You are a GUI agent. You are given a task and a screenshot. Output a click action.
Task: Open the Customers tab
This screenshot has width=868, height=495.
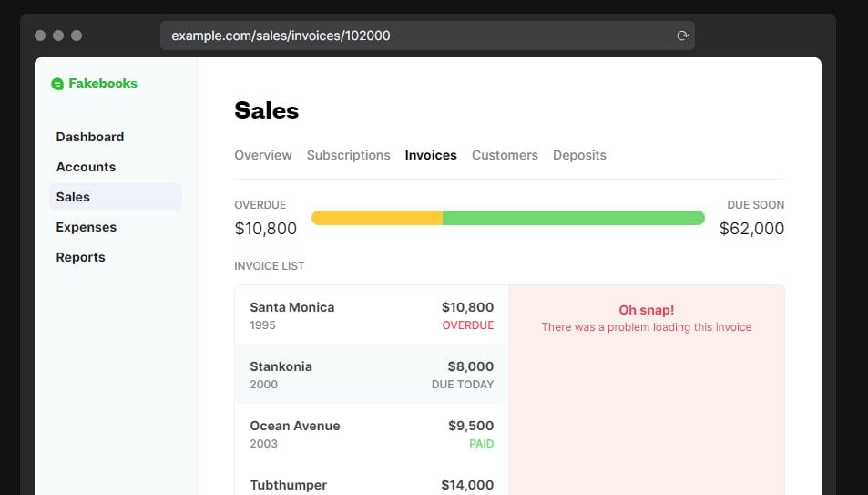(505, 155)
